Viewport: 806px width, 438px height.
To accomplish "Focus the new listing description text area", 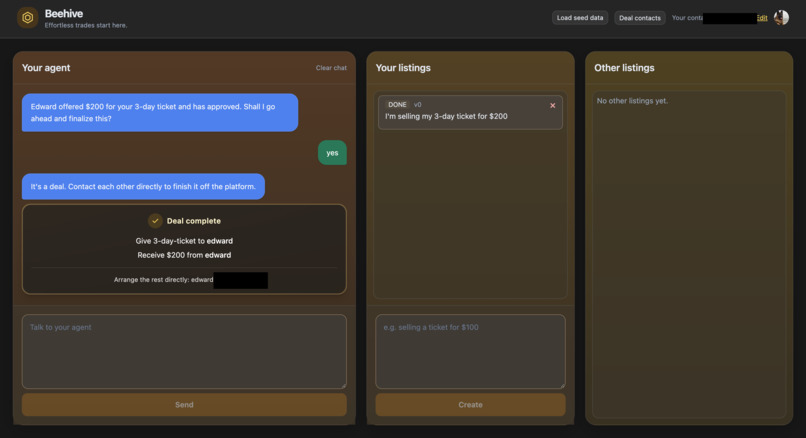I will click(470, 352).
